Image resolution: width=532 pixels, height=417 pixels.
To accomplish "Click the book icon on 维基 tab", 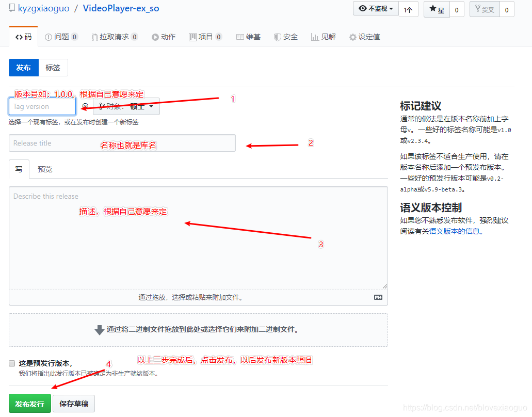I will (x=240, y=37).
